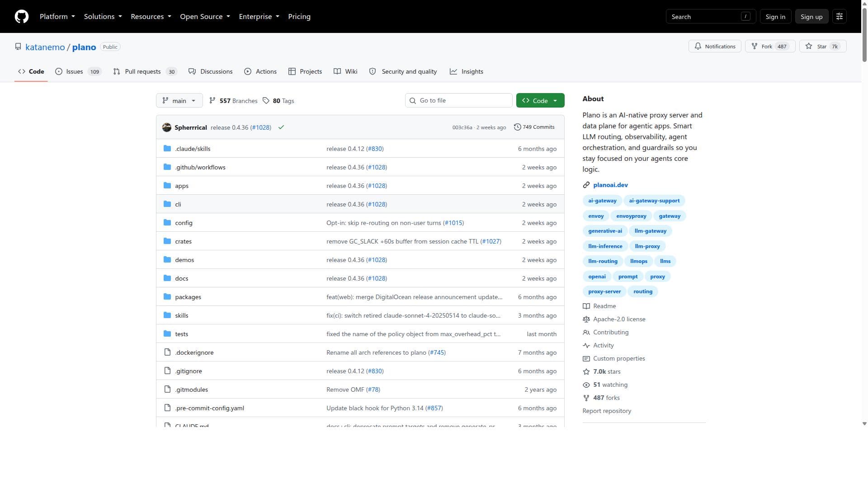
Task: Expand the Resources menu
Action: (151, 17)
